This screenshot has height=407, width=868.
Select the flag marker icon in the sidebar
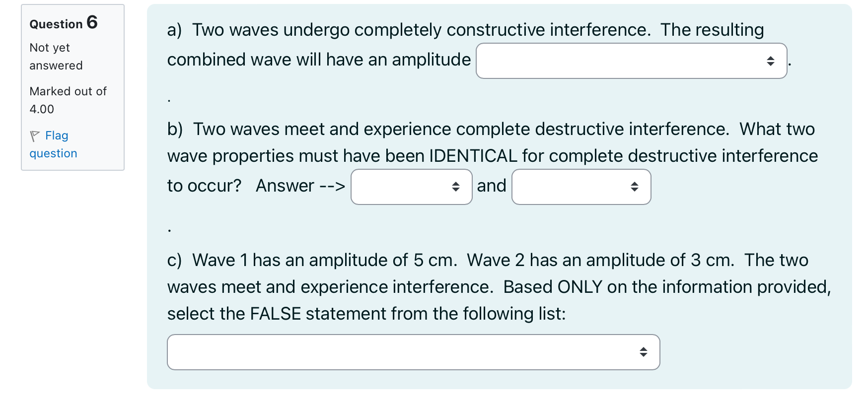tap(34, 135)
